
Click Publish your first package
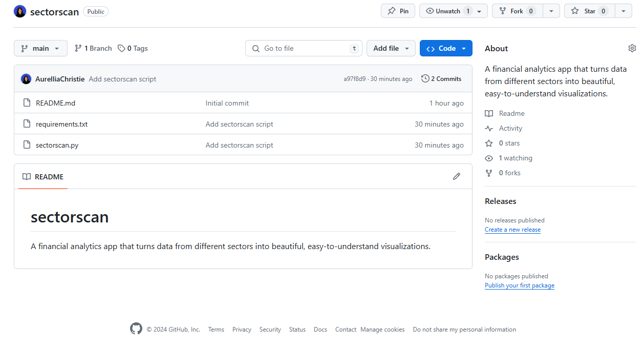pyautogui.click(x=520, y=285)
